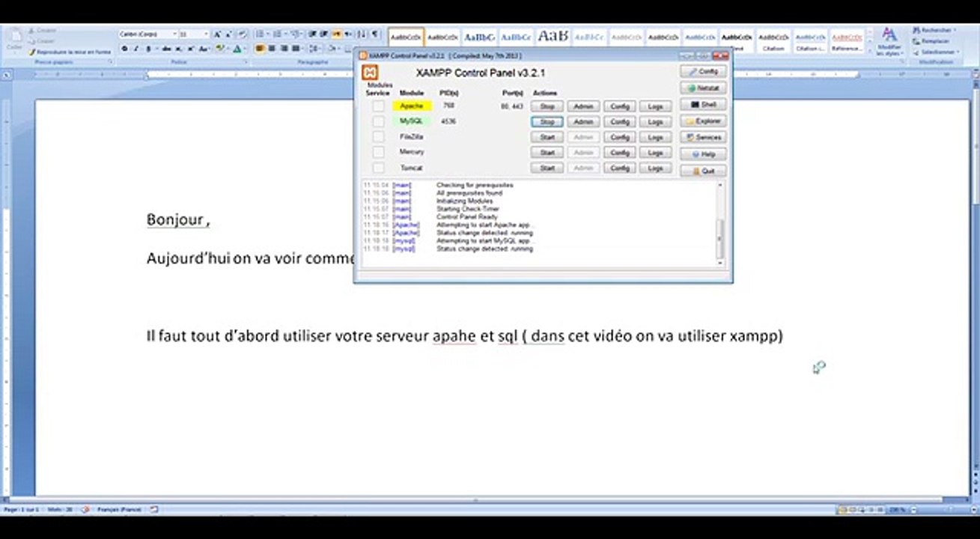Open line spacing dropdown in Word
The image size is (980, 539).
tap(314, 49)
